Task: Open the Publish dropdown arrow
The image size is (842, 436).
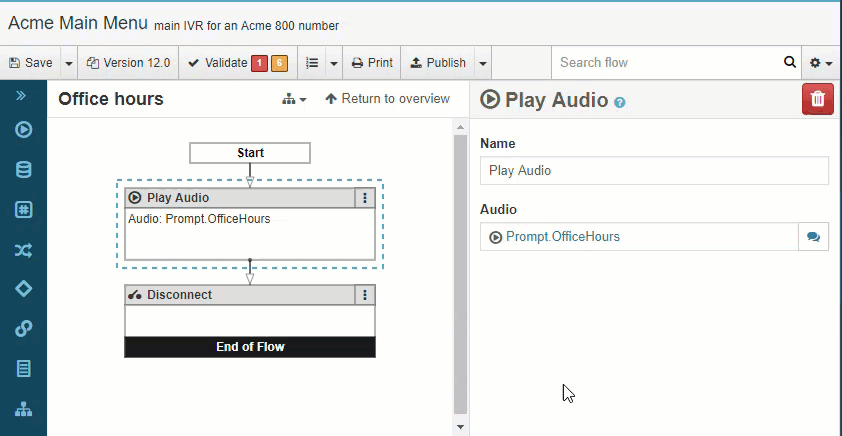Action: (x=483, y=63)
